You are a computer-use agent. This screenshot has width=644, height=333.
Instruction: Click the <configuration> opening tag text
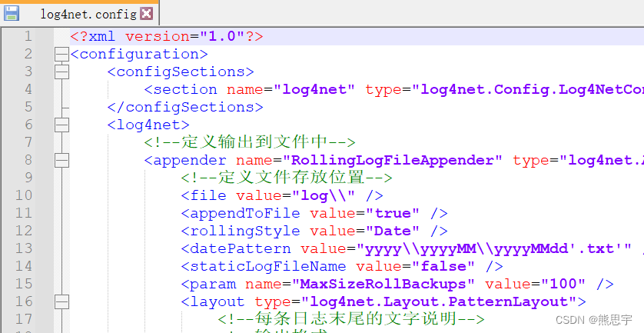[x=139, y=55]
